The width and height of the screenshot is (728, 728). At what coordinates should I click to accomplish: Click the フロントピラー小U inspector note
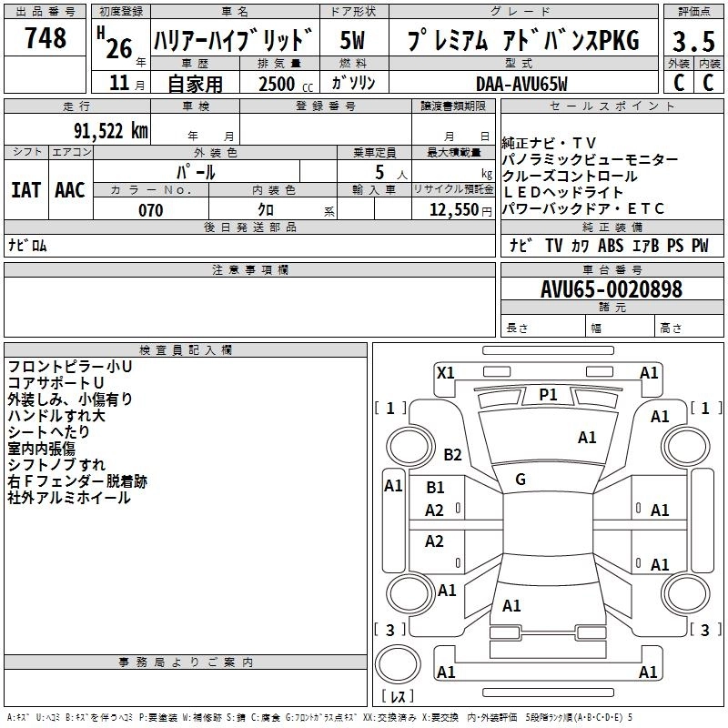[x=70, y=367]
